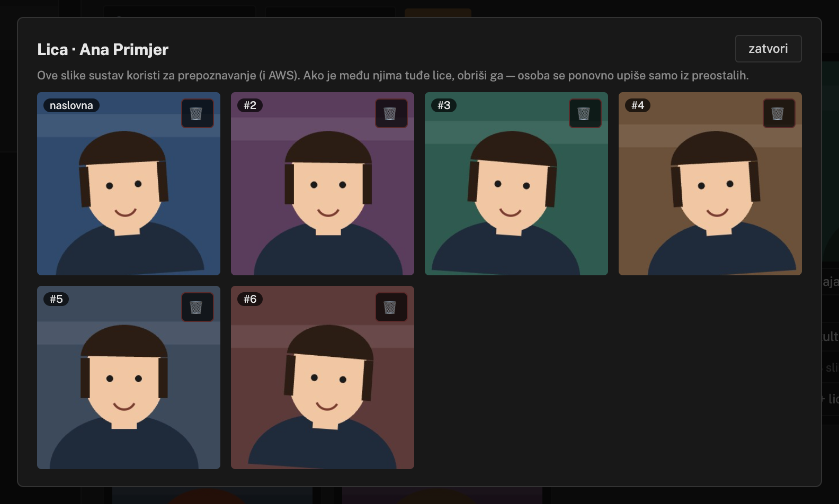Click the '#4' label badge
Viewport: 839px width, 504px height.
tap(638, 105)
